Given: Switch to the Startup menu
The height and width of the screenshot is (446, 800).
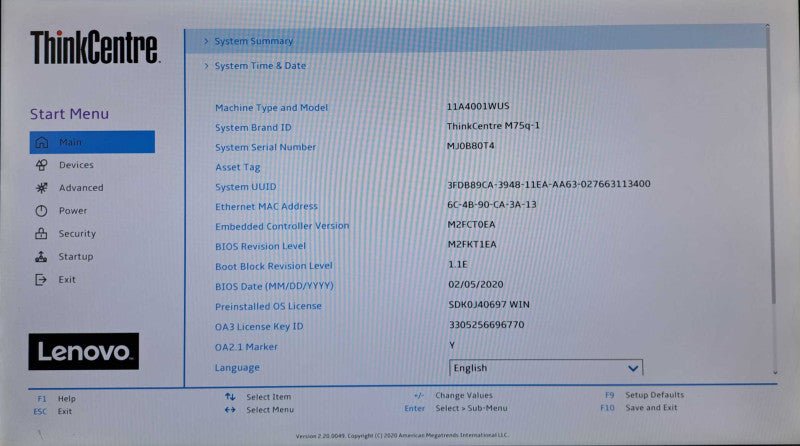Looking at the screenshot, I should 76,257.
